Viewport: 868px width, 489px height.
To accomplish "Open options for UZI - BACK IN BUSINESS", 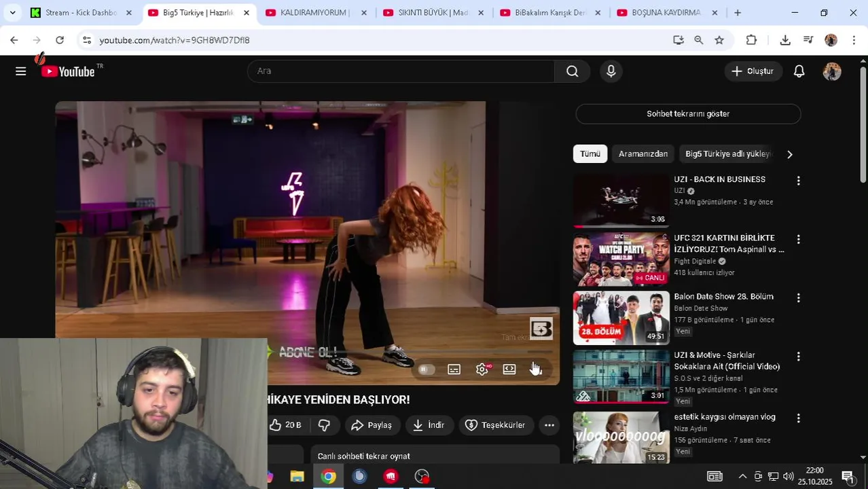I will (799, 181).
